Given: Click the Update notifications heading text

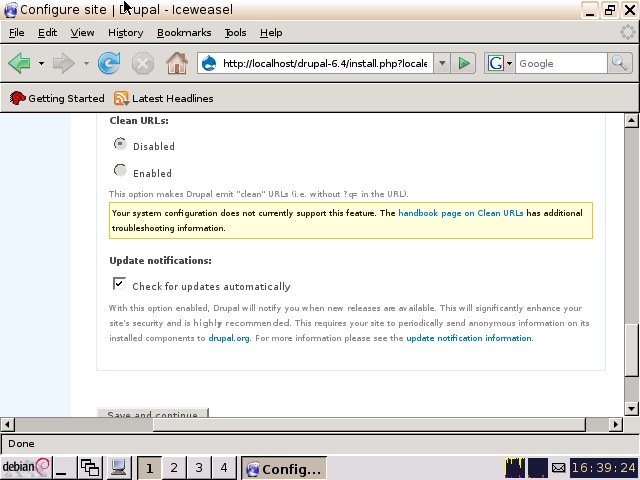Looking at the screenshot, I should point(160,260).
